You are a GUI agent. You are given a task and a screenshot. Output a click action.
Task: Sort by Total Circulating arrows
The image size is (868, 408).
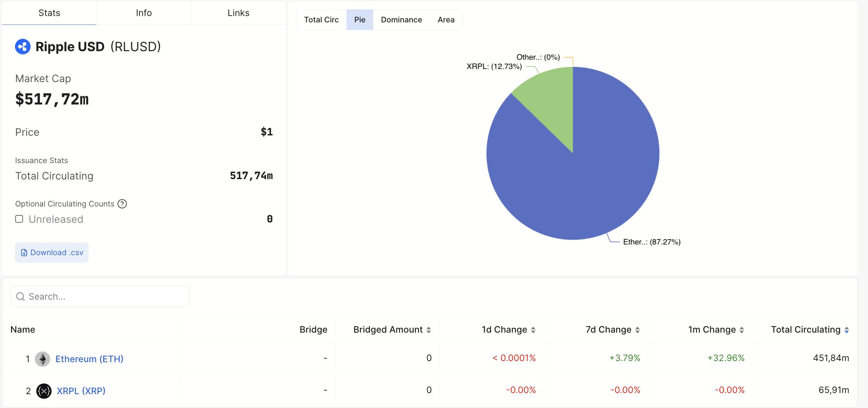[x=846, y=330]
